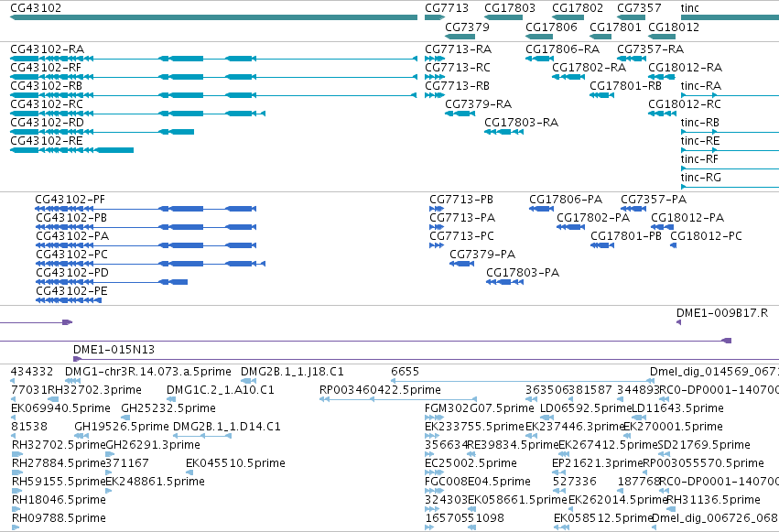The image size is (779, 532).
Task: Click transcript tinc-RB label
Action: pyautogui.click(x=700, y=123)
